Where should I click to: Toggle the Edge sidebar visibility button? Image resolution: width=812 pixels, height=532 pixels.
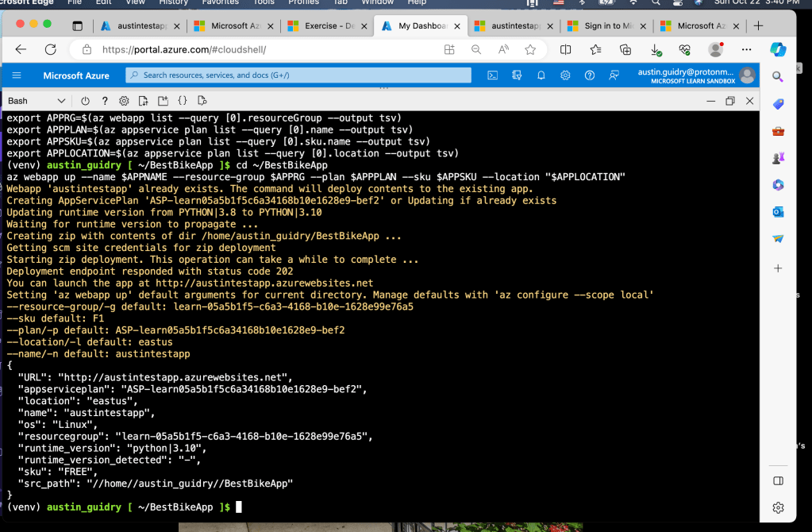[778, 481]
